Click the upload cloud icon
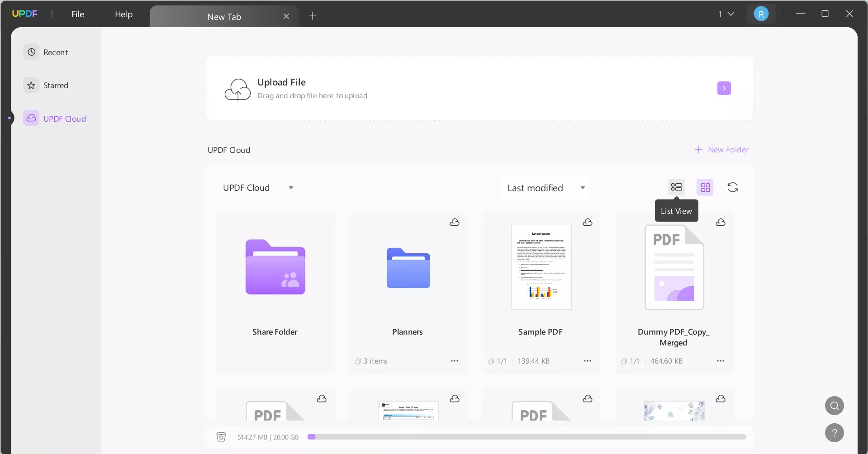This screenshot has height=454, width=868. point(237,89)
